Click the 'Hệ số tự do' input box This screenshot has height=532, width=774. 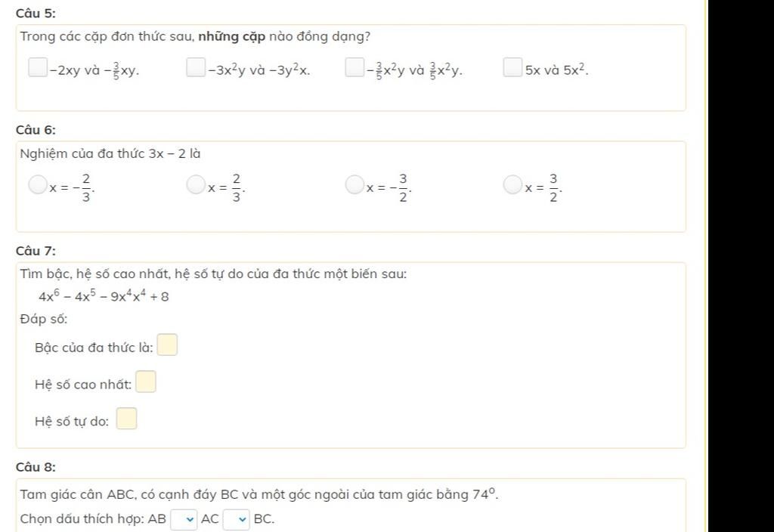[127, 419]
